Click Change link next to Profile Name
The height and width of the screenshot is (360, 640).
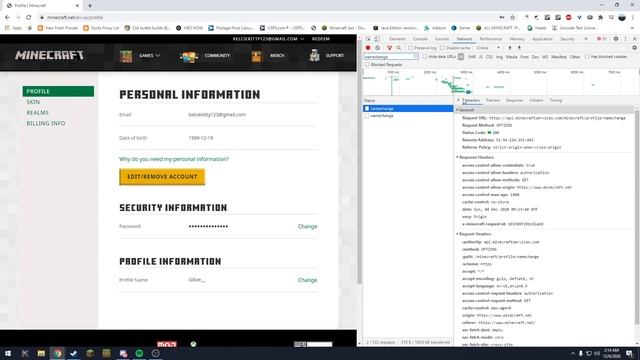(307, 280)
